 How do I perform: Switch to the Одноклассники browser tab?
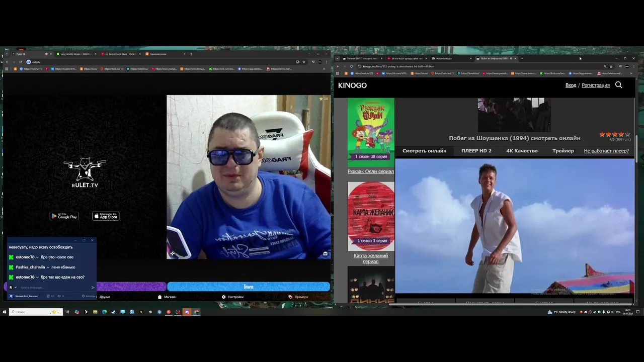165,54
